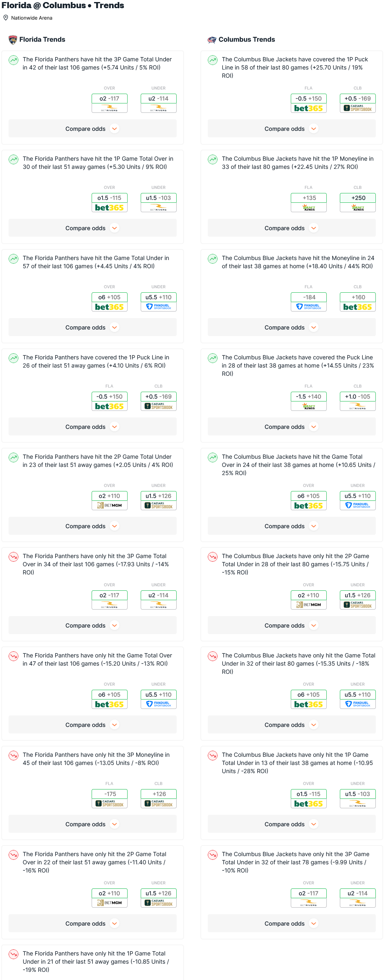Select o1.5 -115 over odds in Florida 1P Game Total Over

click(110, 198)
